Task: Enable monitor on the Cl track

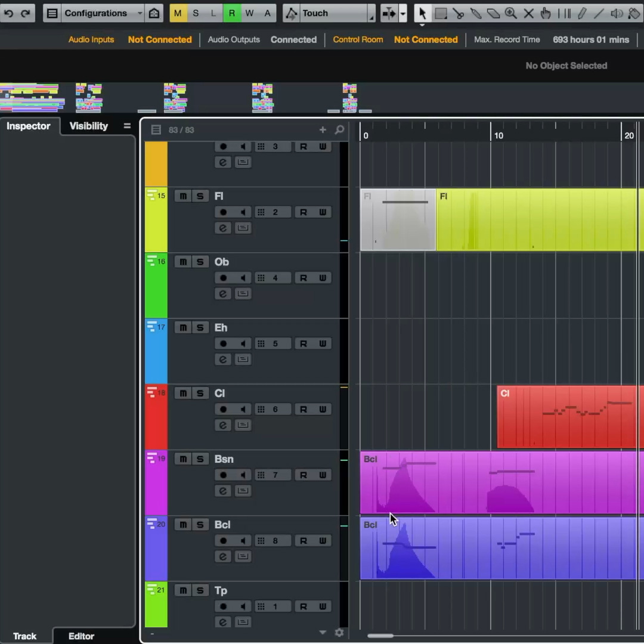Action: [243, 410]
